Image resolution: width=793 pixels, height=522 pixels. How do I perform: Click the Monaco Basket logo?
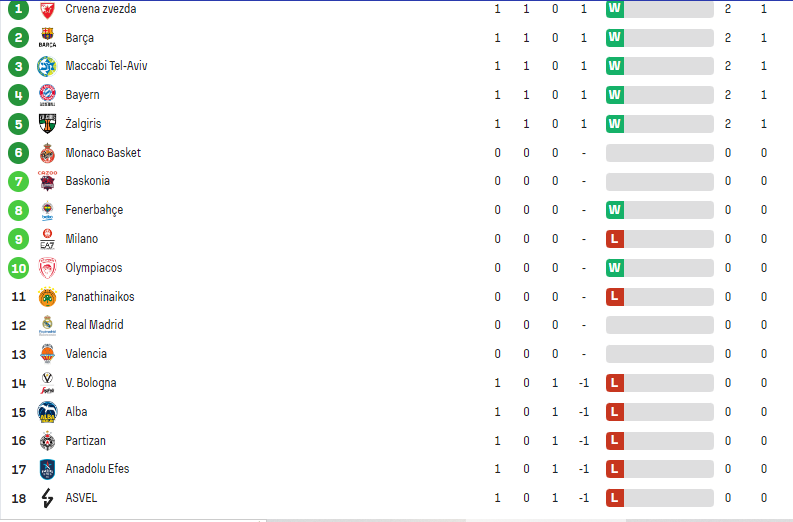pos(47,153)
